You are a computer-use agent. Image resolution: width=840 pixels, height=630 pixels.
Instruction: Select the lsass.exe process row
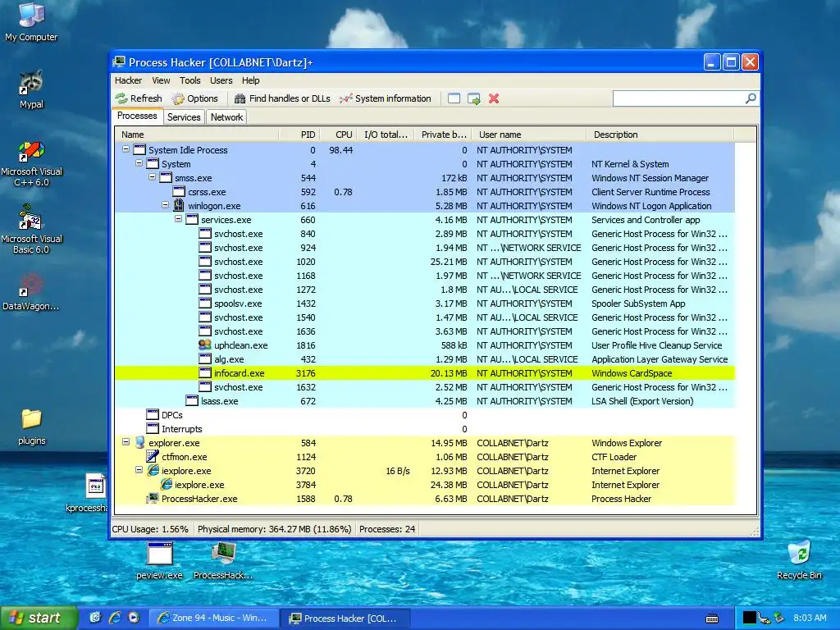pyautogui.click(x=425, y=400)
